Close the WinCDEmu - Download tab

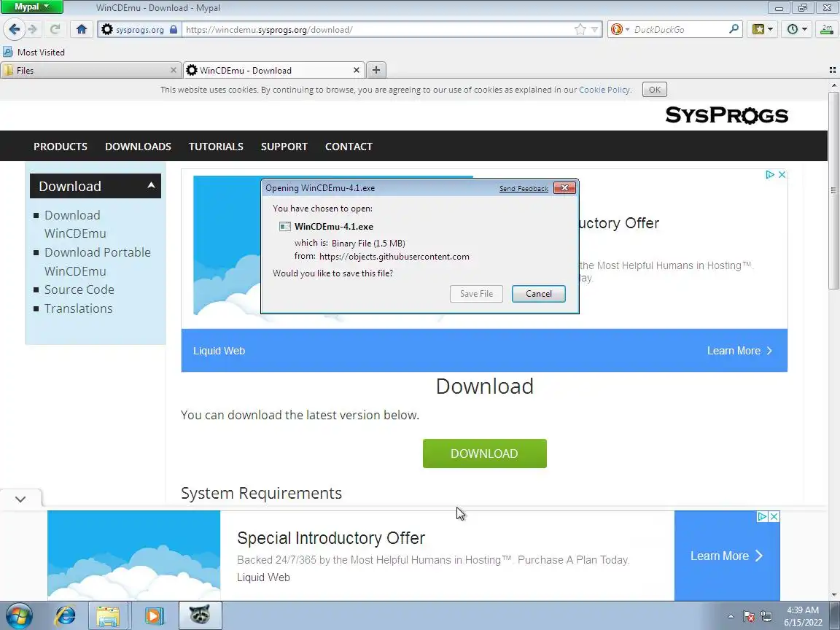pos(357,70)
